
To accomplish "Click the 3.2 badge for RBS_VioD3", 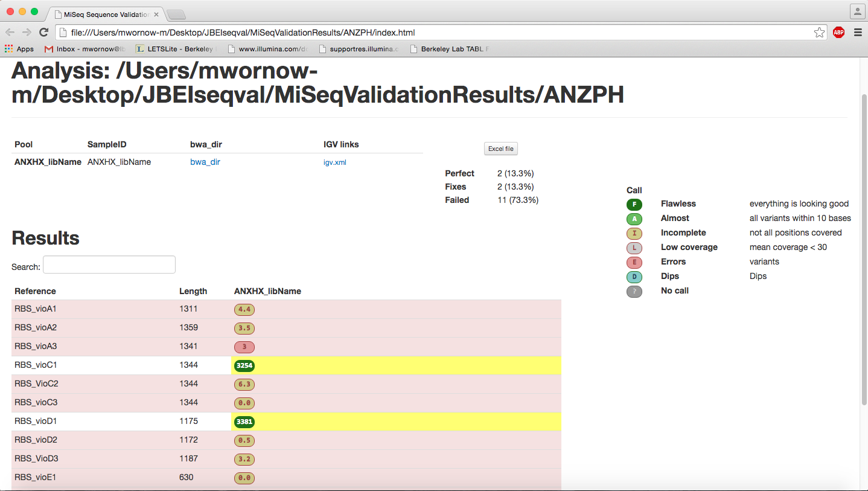I will click(x=244, y=460).
